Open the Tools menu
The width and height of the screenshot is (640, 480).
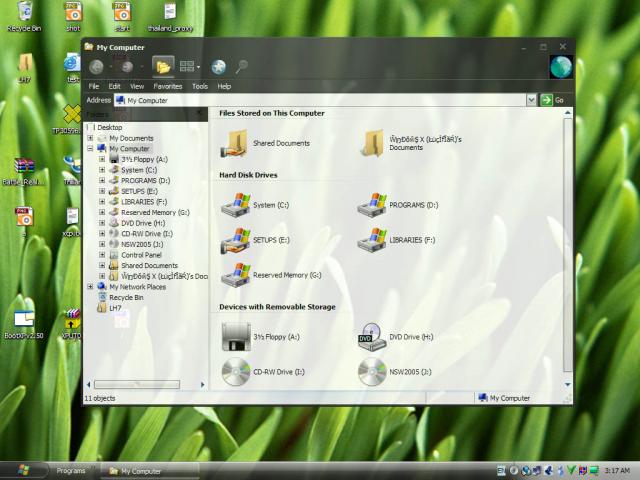(x=200, y=87)
